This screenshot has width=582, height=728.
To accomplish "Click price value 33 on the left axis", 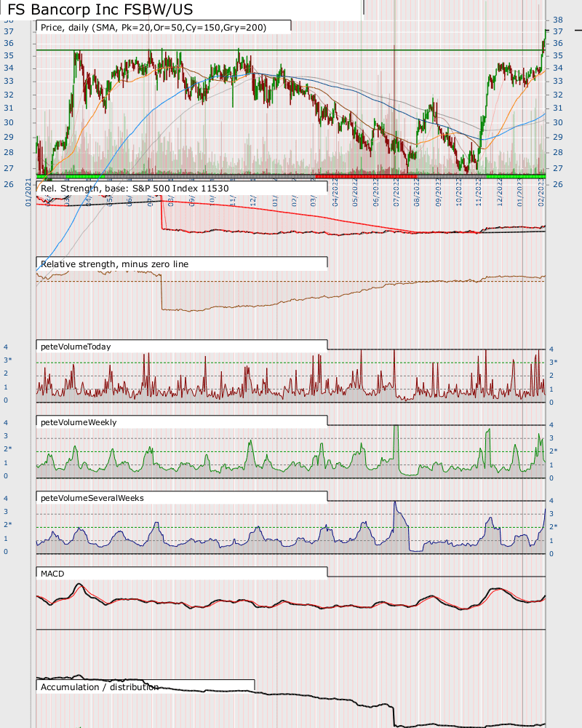I will click(x=8, y=82).
